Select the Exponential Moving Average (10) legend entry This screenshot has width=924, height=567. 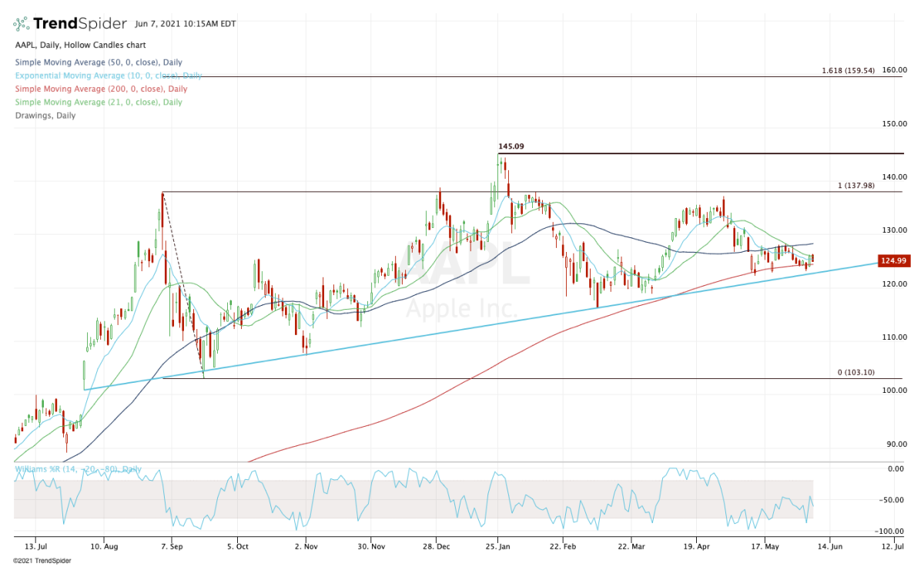pyautogui.click(x=108, y=75)
